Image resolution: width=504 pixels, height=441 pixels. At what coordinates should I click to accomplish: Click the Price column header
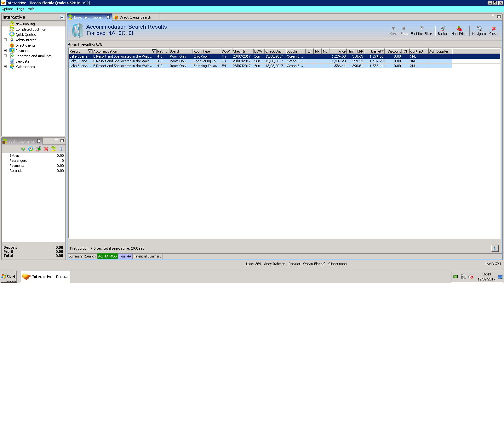click(338, 51)
